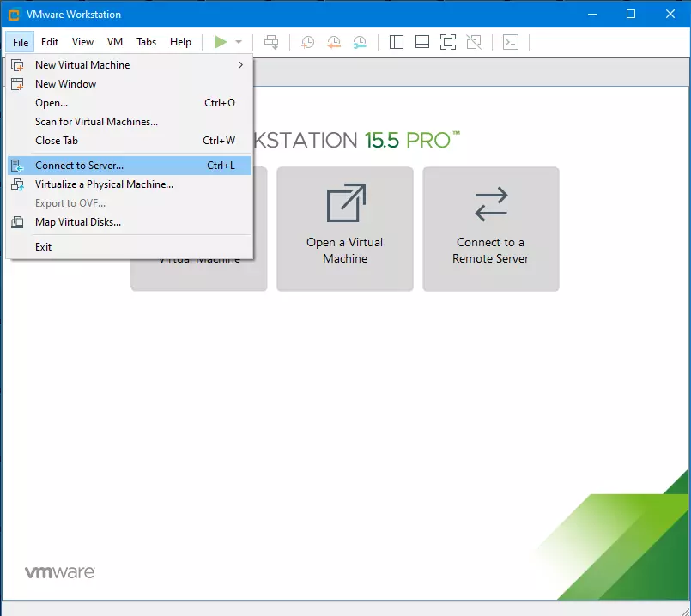Toggle the library sidebar view icon
Screen dimensions: 691x616
396,42
